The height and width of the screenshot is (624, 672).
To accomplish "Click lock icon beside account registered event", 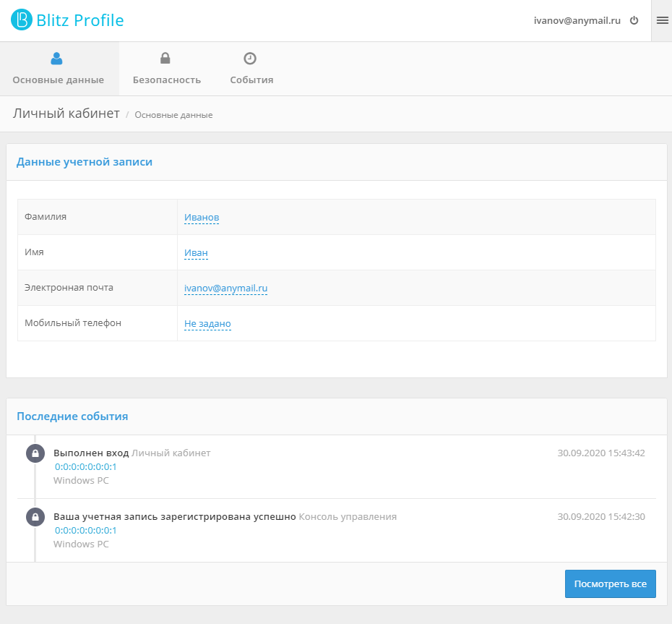I will (x=34, y=517).
